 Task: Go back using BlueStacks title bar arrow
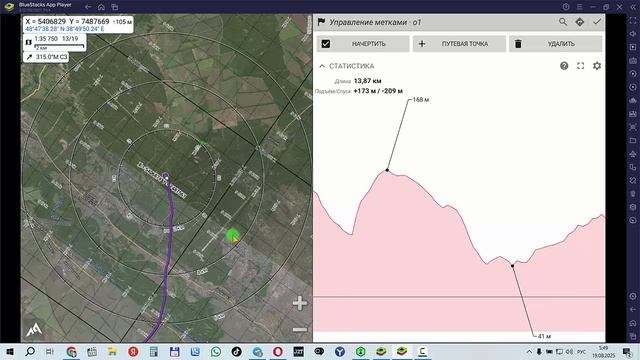click(88, 7)
